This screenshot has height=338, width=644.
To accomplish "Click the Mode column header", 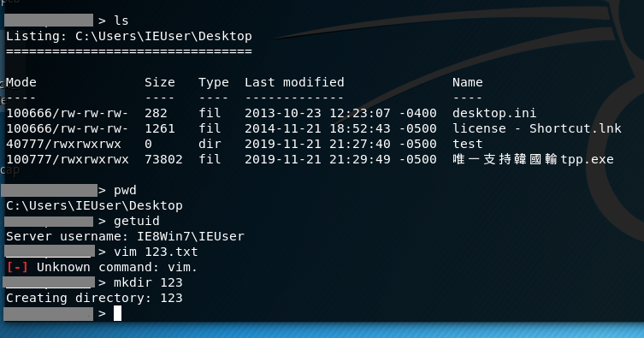I will (x=21, y=82).
